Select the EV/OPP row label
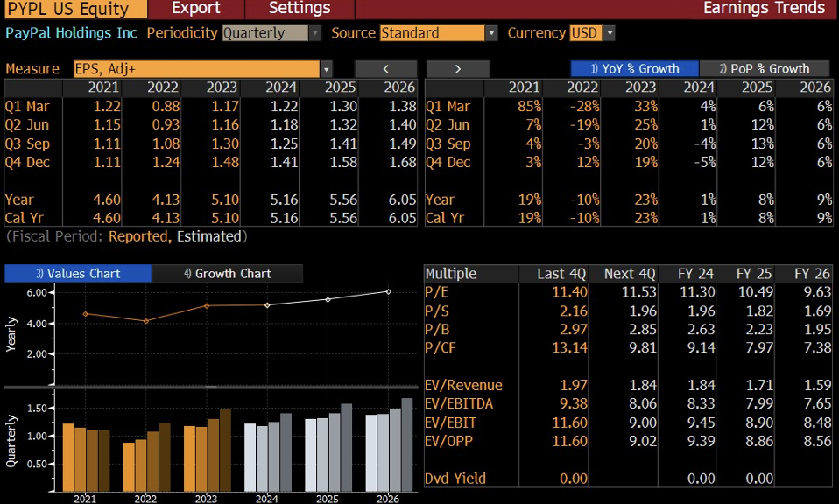The image size is (839, 504). click(448, 441)
